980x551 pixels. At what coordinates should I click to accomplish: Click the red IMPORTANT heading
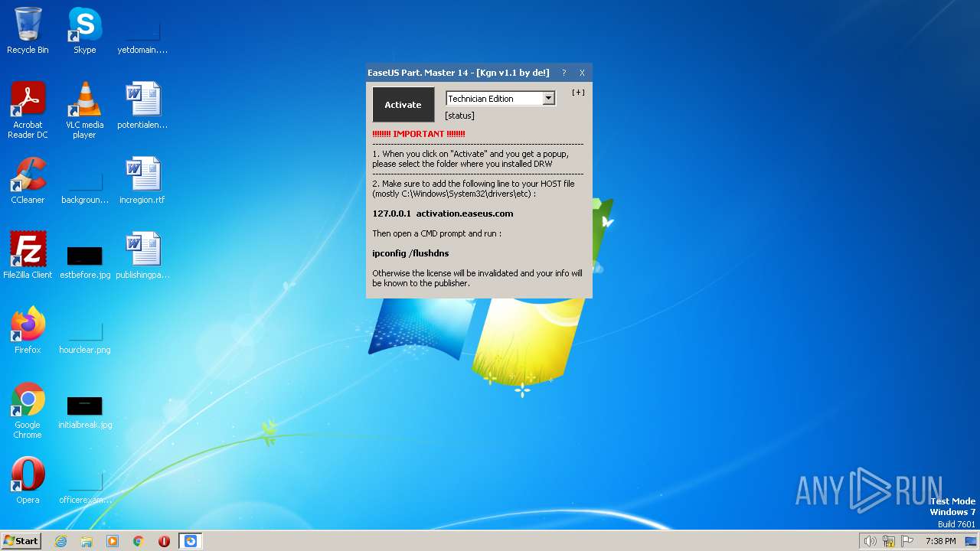pos(419,134)
